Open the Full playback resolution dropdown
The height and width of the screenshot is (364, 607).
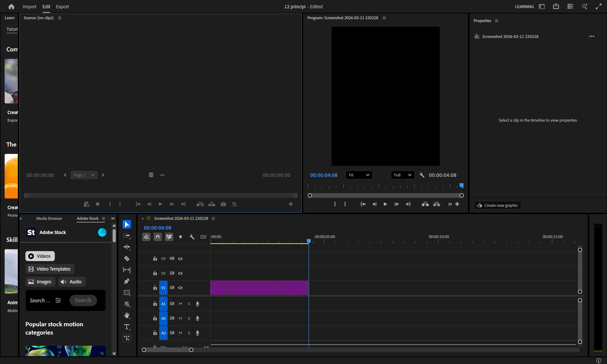(x=402, y=175)
